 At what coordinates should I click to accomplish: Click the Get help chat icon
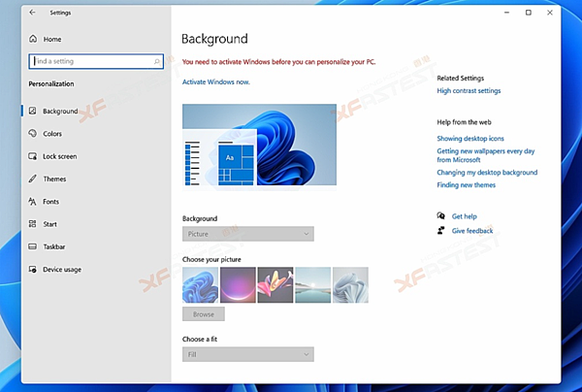pyautogui.click(x=441, y=215)
